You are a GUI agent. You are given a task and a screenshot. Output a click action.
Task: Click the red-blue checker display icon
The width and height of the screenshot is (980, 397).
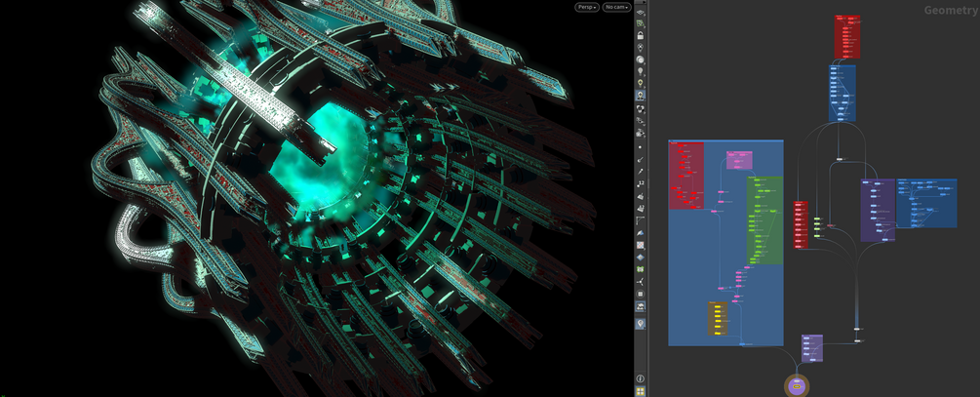pyautogui.click(x=640, y=246)
